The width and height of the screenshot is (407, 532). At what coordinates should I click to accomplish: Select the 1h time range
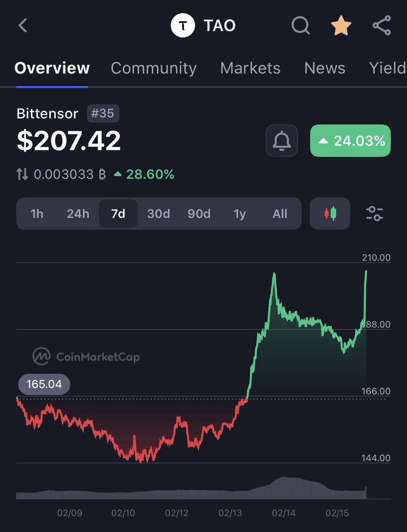click(x=37, y=214)
